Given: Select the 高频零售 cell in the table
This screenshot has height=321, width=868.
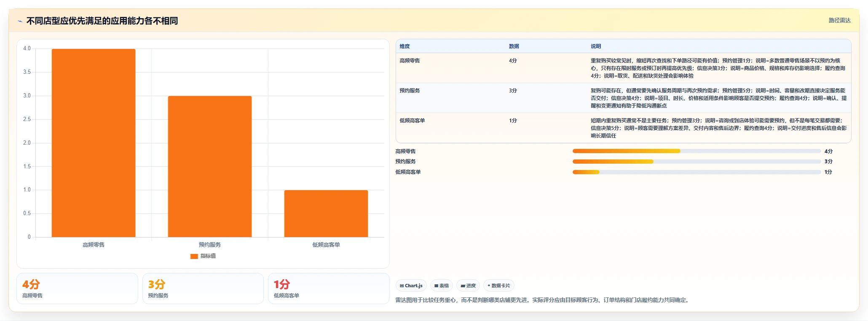Looking at the screenshot, I should tap(410, 61).
